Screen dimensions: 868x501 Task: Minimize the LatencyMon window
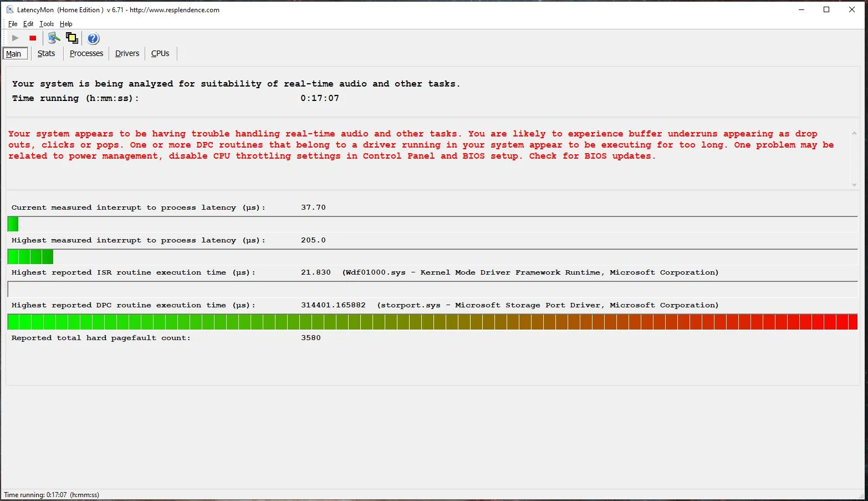point(801,9)
